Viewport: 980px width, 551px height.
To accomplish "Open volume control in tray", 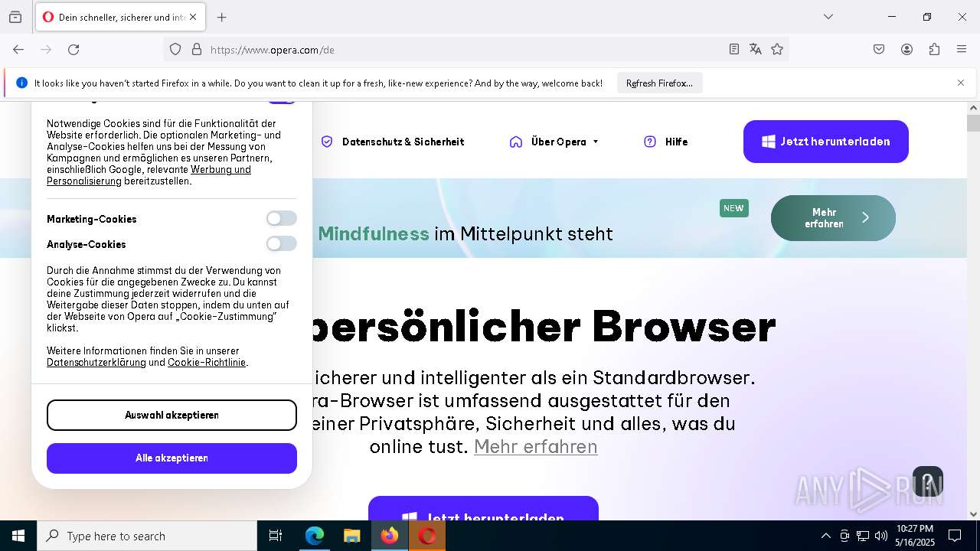I will click(x=881, y=536).
